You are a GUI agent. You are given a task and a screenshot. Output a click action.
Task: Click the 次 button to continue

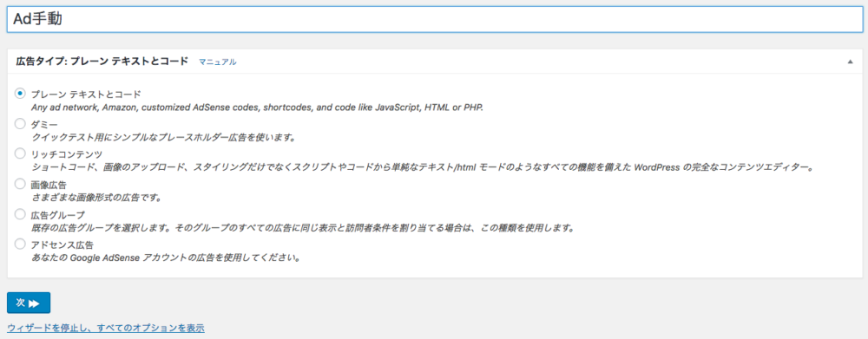click(x=29, y=303)
